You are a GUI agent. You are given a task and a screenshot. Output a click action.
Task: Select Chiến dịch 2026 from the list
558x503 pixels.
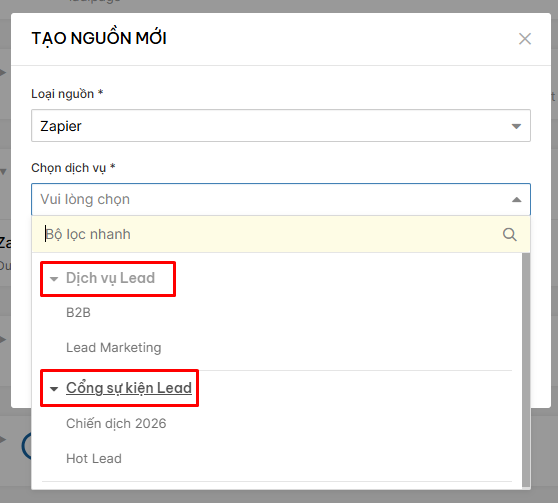pos(116,423)
